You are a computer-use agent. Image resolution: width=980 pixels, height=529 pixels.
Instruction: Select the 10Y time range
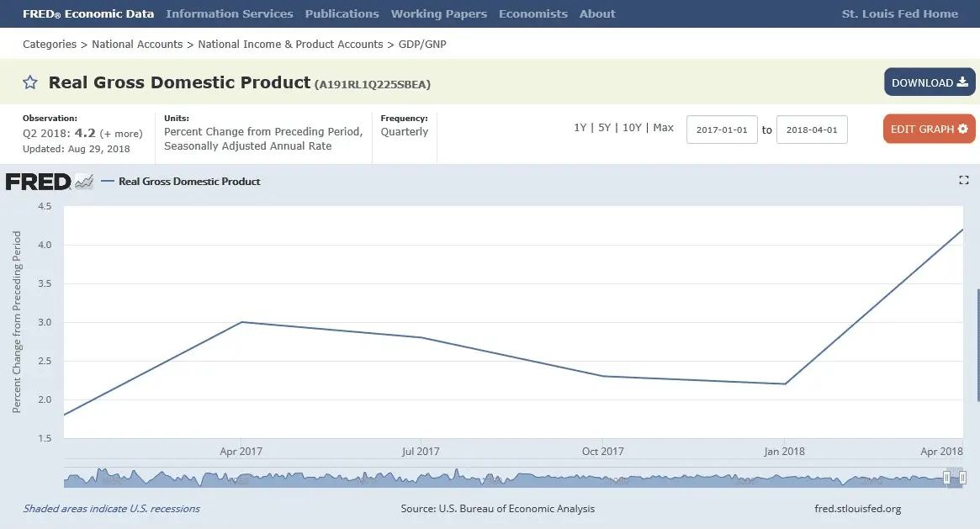tap(632, 128)
